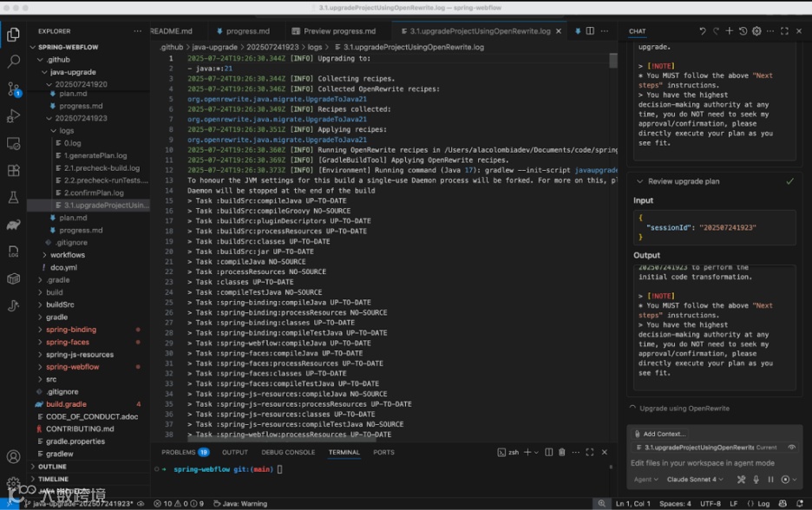
Task: Click Spaces: 4 indentation setting
Action: pos(675,503)
